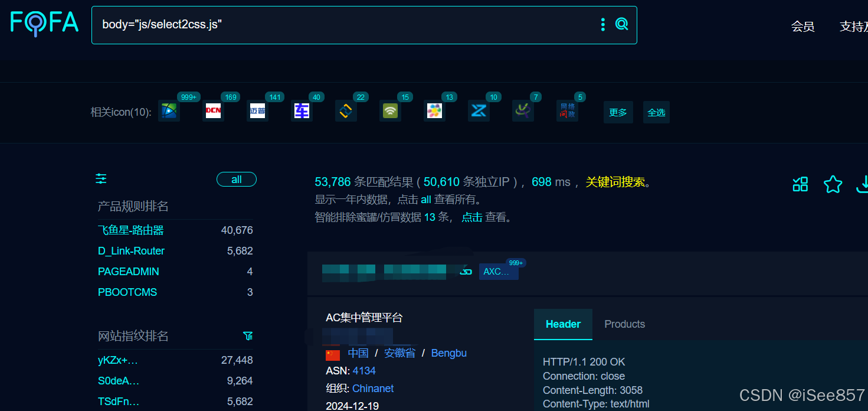Image resolution: width=868 pixels, height=411 pixels.
Task: Click the China flag icon
Action: [333, 354]
